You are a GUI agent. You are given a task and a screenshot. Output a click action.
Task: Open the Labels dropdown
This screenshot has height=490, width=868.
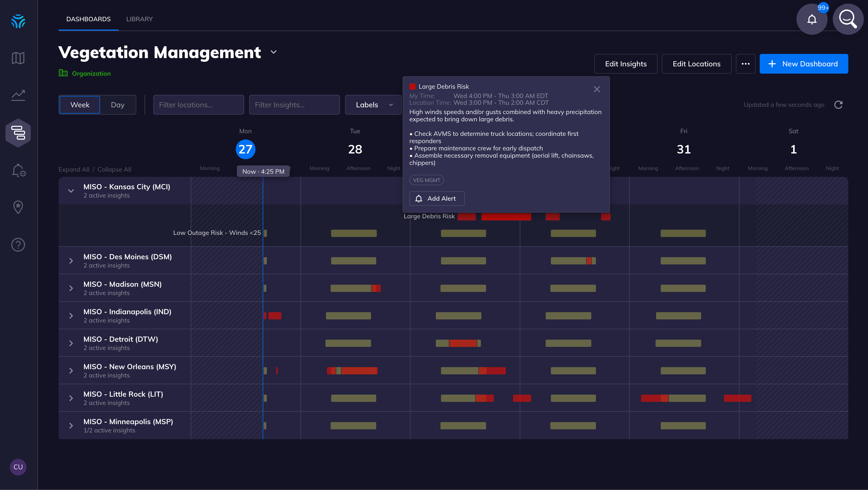point(373,105)
